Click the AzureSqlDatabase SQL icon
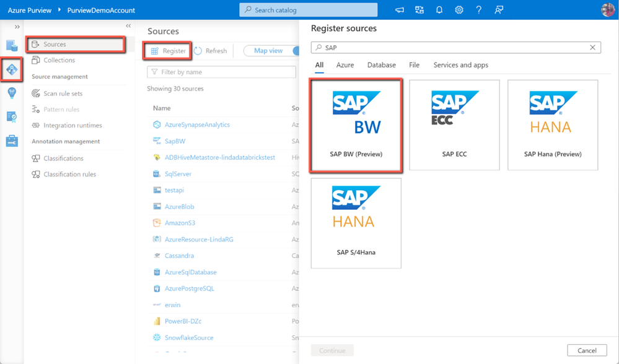 pyautogui.click(x=157, y=272)
